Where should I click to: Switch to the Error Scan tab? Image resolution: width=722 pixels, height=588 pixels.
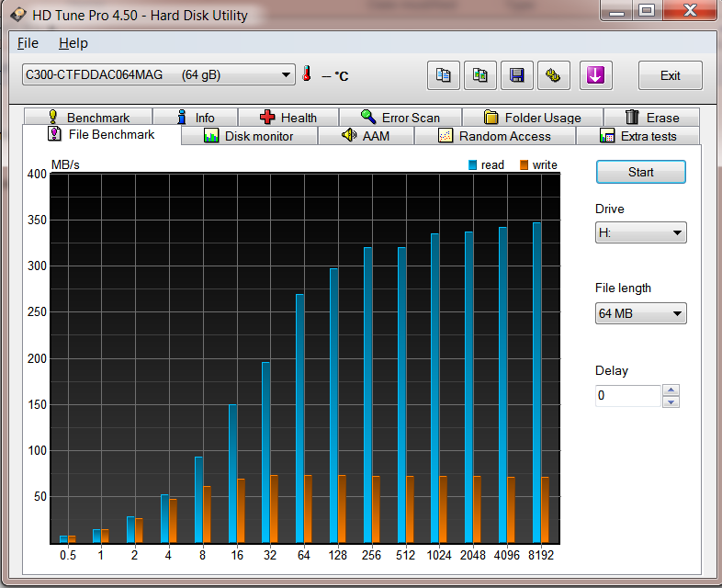coord(400,118)
